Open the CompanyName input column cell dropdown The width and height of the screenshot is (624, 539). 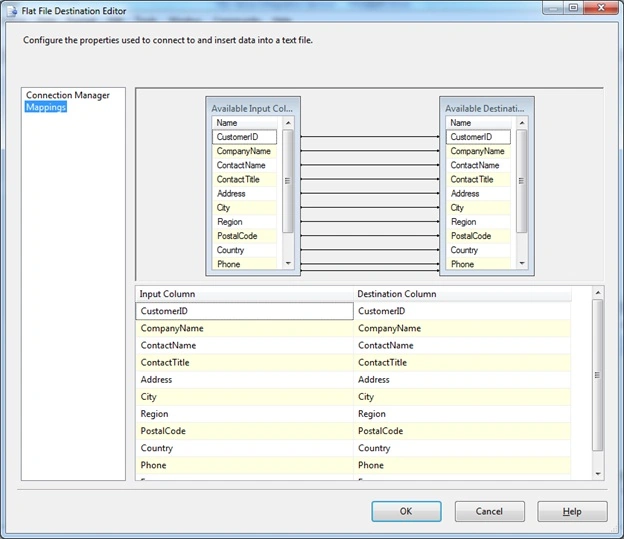tap(244, 328)
